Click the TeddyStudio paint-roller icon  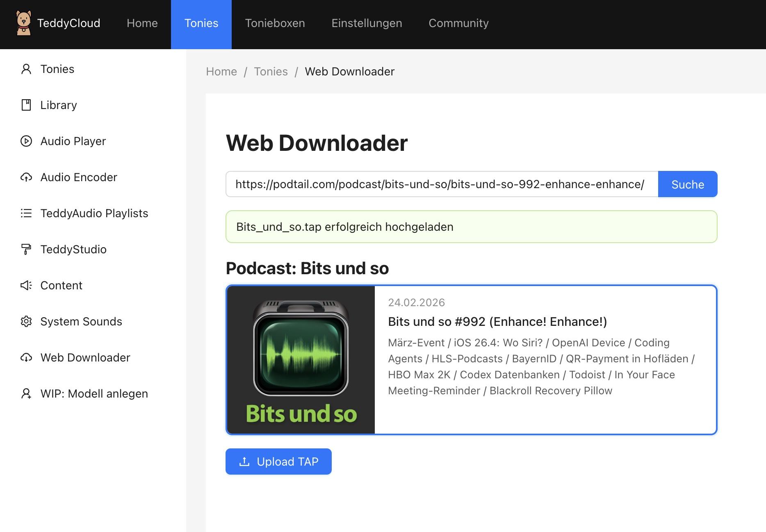(26, 249)
